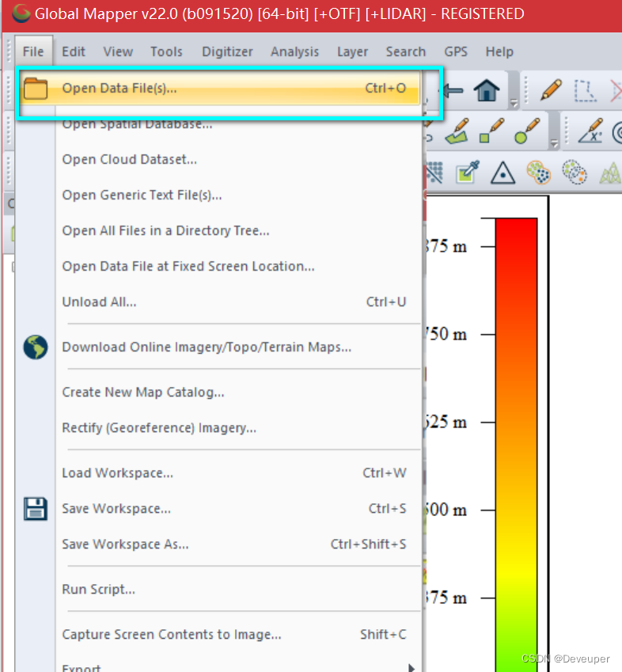The image size is (622, 672).
Task: Choose Open Data File(s)... from File menu
Action: tap(219, 89)
